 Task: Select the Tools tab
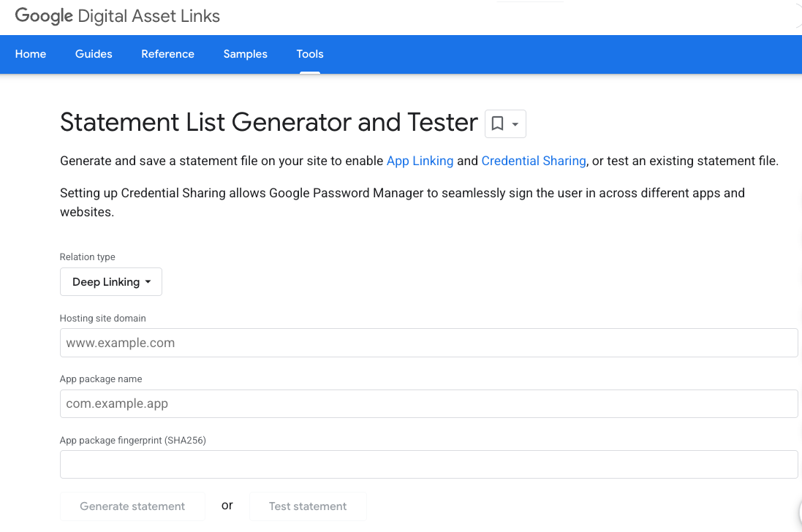309,53
